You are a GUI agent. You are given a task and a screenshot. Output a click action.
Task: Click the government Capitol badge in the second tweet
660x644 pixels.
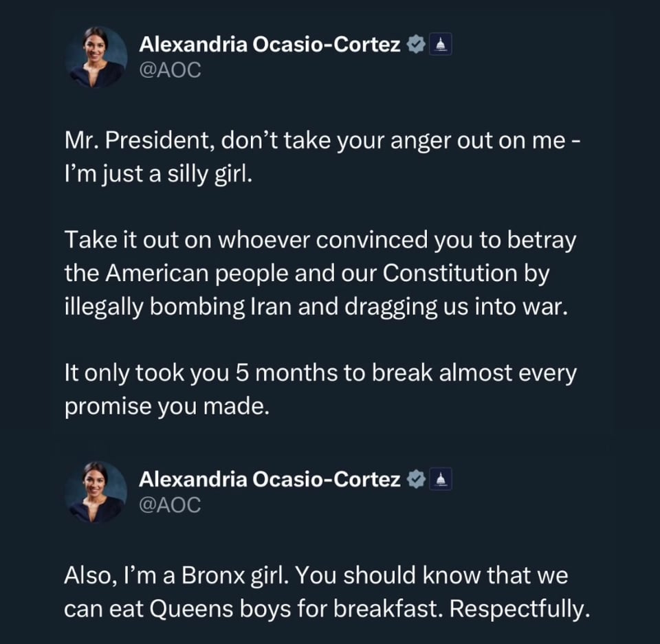point(440,480)
